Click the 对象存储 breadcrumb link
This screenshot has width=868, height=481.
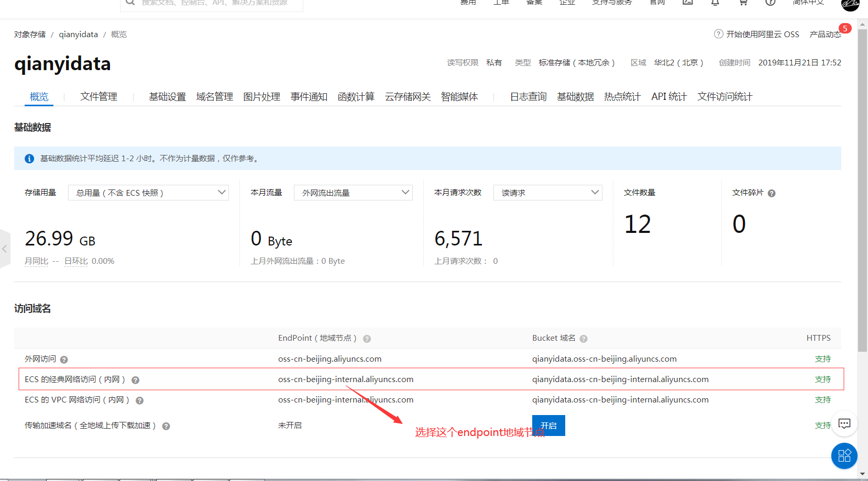pyautogui.click(x=30, y=34)
